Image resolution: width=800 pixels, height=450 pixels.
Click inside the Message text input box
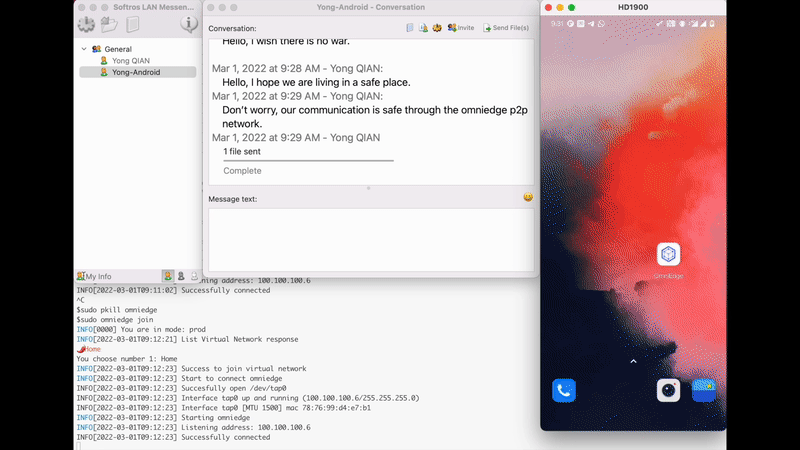click(x=370, y=238)
